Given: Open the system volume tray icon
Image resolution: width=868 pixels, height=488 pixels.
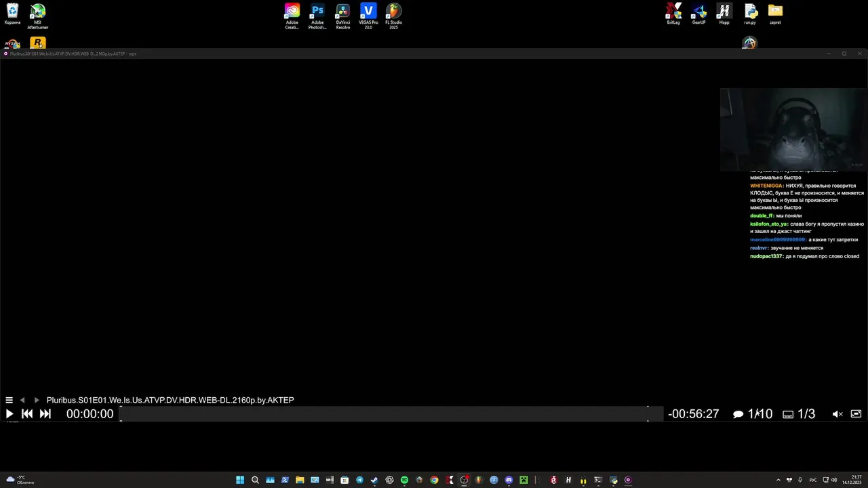Looking at the screenshot, I should tap(834, 480).
